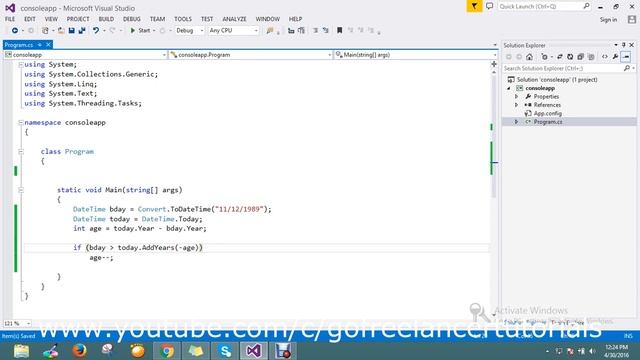Click the Solution Explorer Home icon
The height and width of the screenshot is (360, 640).
529,57
